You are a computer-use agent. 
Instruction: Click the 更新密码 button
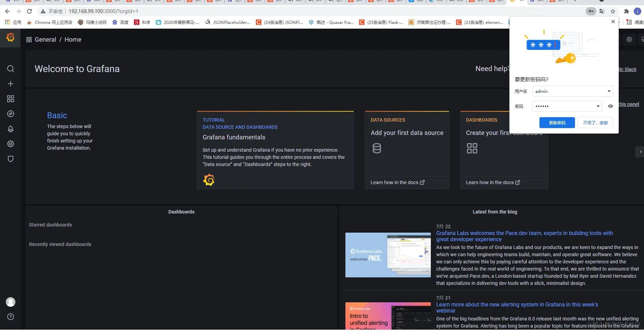point(557,123)
